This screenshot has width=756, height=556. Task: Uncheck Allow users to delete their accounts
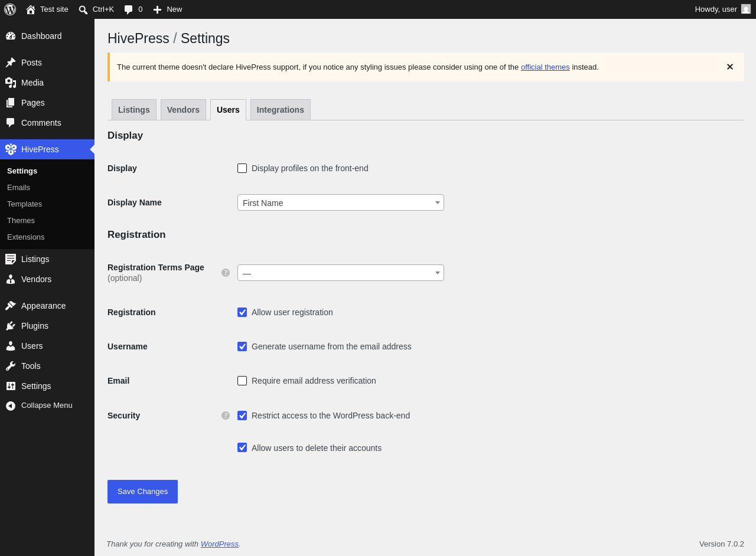(242, 447)
